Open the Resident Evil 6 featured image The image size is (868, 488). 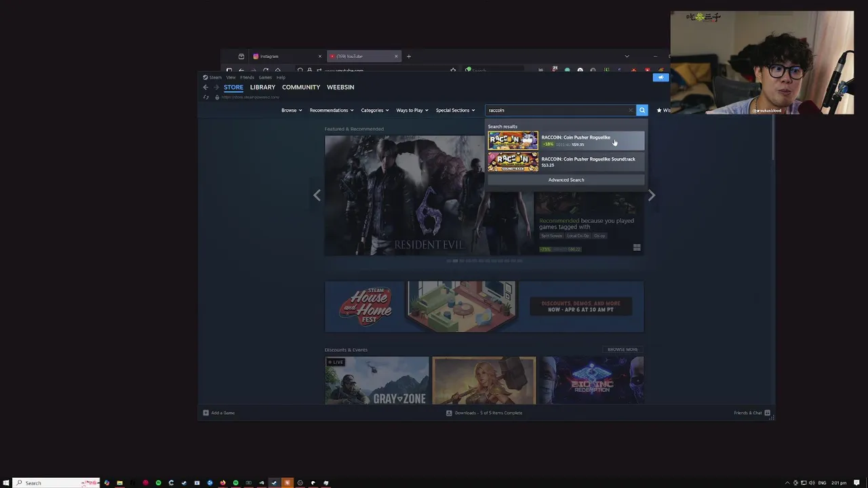(429, 195)
